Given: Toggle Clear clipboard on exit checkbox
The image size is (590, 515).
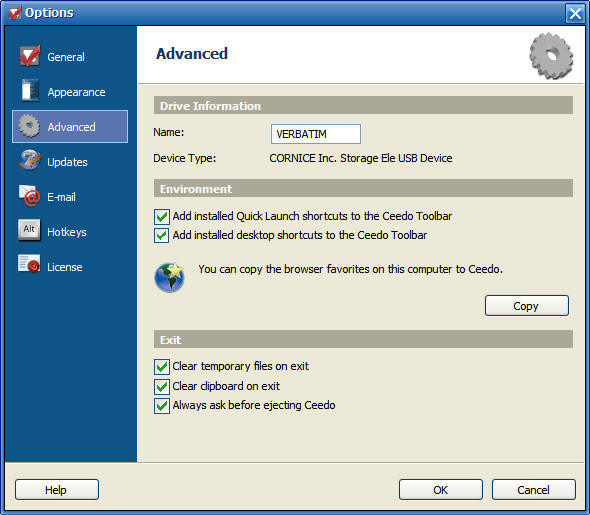Looking at the screenshot, I should (x=162, y=386).
